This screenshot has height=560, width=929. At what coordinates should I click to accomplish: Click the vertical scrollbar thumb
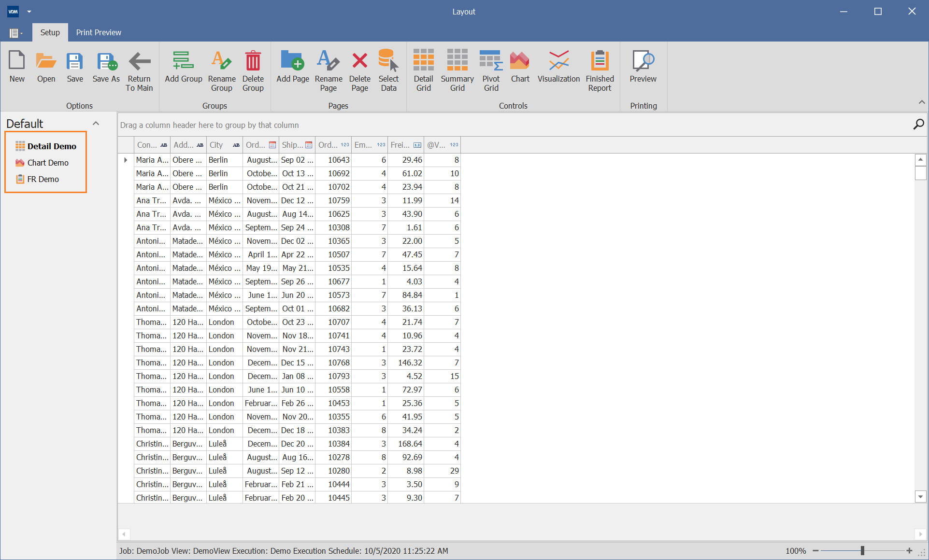pos(920,173)
